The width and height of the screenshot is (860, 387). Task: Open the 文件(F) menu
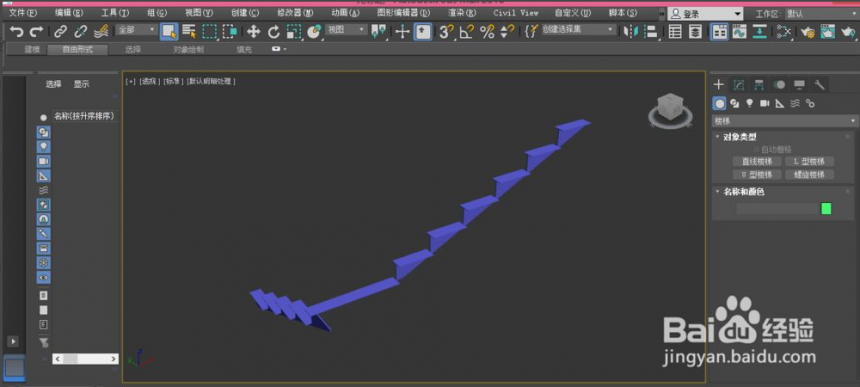pos(24,13)
